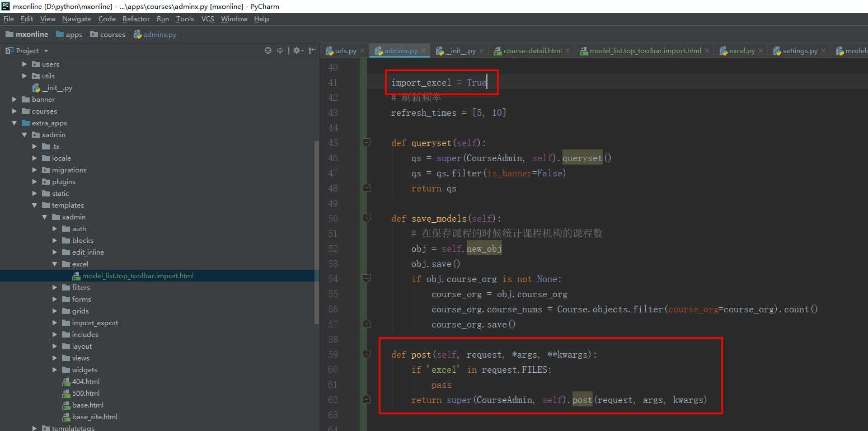This screenshot has height=431, width=868.
Task: Expand the users folder
Action: pyautogui.click(x=25, y=64)
